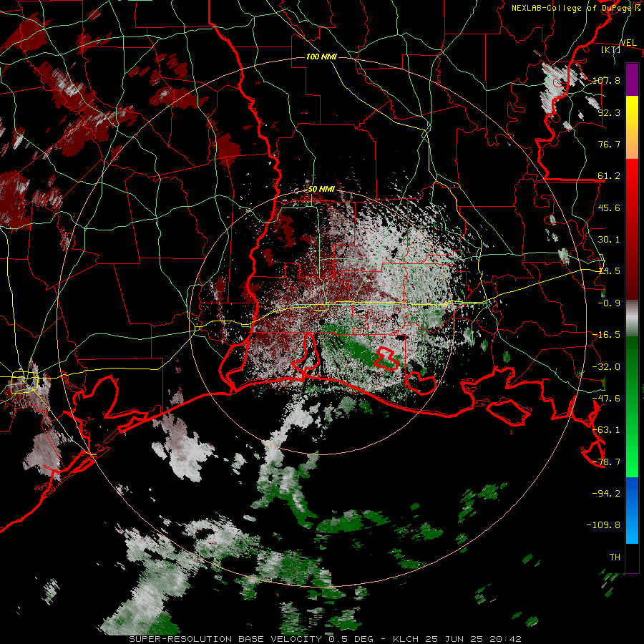
Task: Click the [KT] units label
Action: (610, 49)
